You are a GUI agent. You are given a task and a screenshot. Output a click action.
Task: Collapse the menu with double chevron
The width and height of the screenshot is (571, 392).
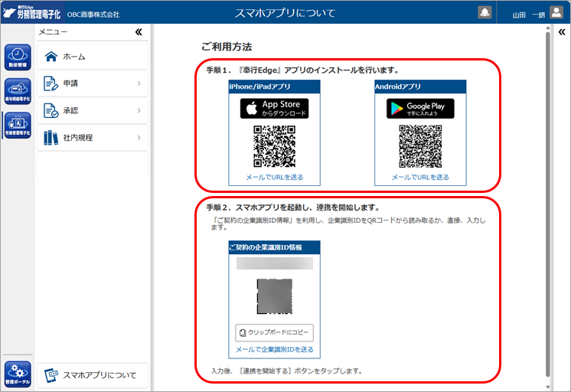coord(139,32)
